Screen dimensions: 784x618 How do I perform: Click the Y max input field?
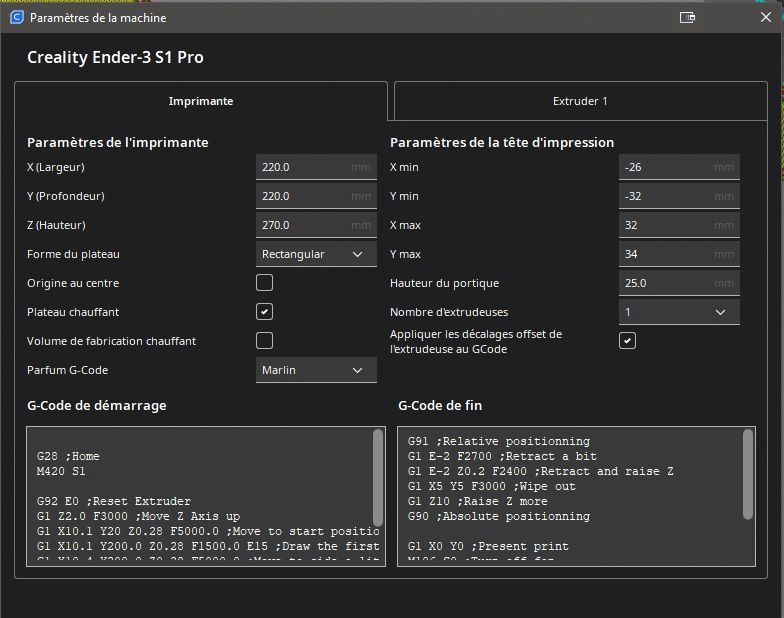(x=679, y=254)
